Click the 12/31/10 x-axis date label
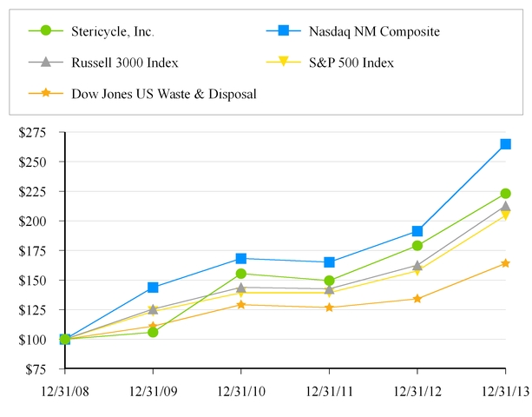Screen dimensions: 532x417 pyautogui.click(x=240, y=391)
